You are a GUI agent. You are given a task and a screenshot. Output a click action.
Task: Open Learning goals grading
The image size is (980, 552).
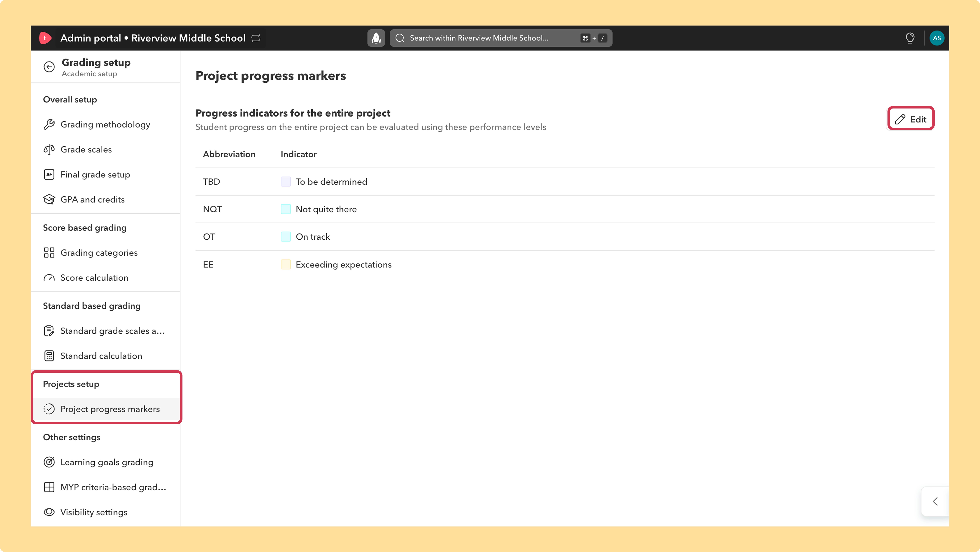click(105, 462)
